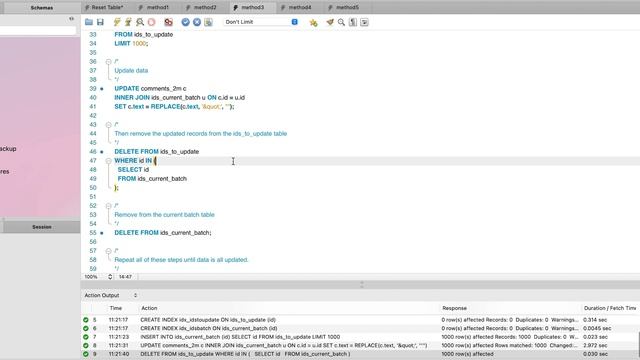Collapse the comment block at line 36

click(x=109, y=62)
